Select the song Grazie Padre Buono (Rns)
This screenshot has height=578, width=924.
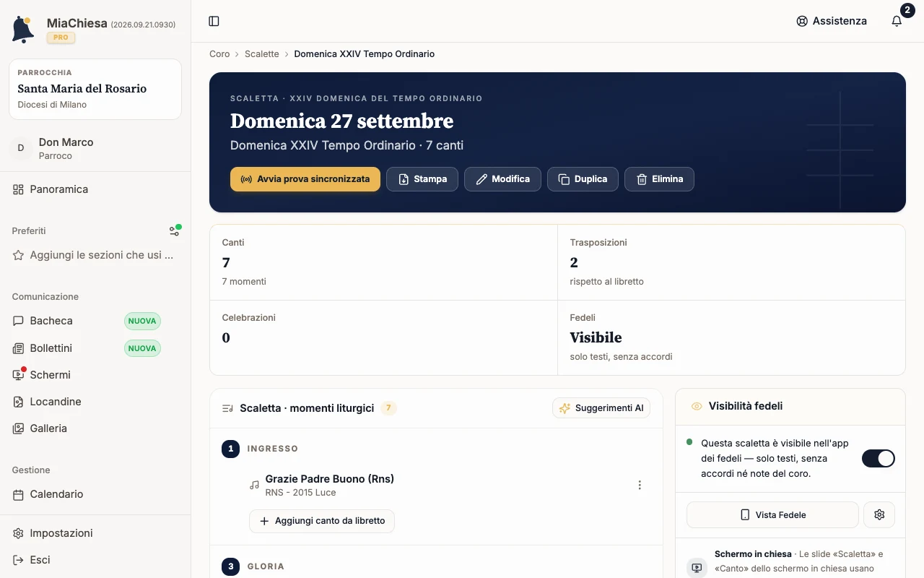(330, 479)
